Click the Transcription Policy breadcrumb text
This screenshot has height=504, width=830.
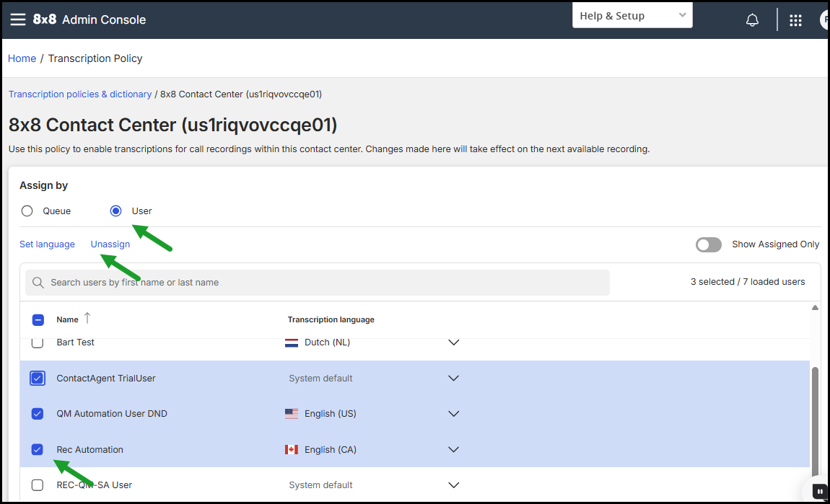[x=95, y=58]
